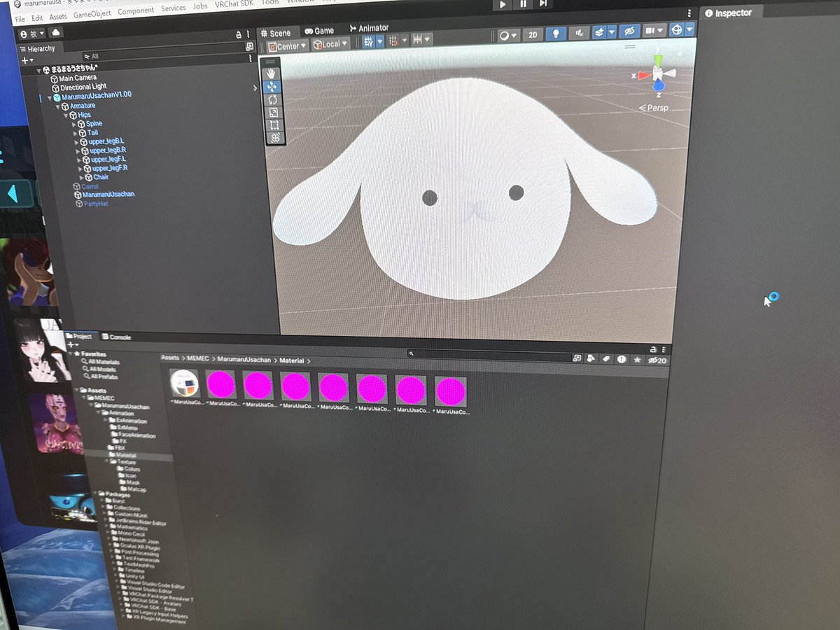Click the green Y axis cone on gizmo
The width and height of the screenshot is (840, 630).
658,59
